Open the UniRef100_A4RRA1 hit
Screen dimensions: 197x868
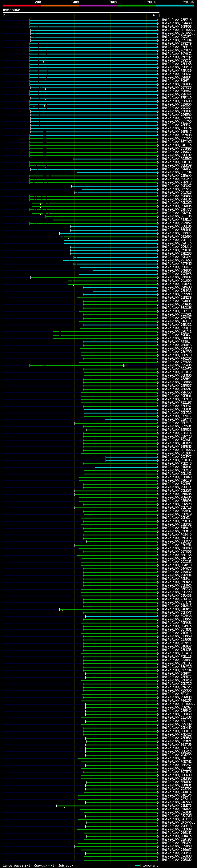coord(177,467)
